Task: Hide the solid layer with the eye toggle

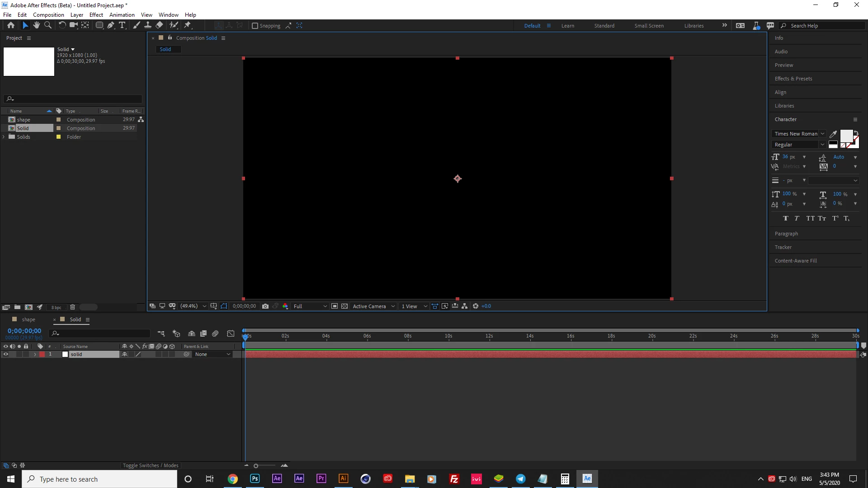Action: coord(6,354)
